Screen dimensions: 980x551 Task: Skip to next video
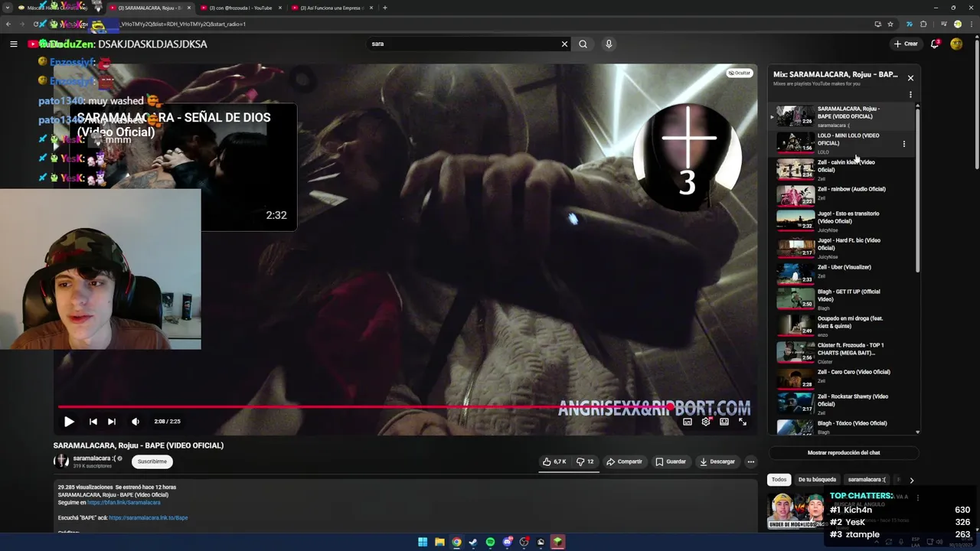[x=112, y=422]
